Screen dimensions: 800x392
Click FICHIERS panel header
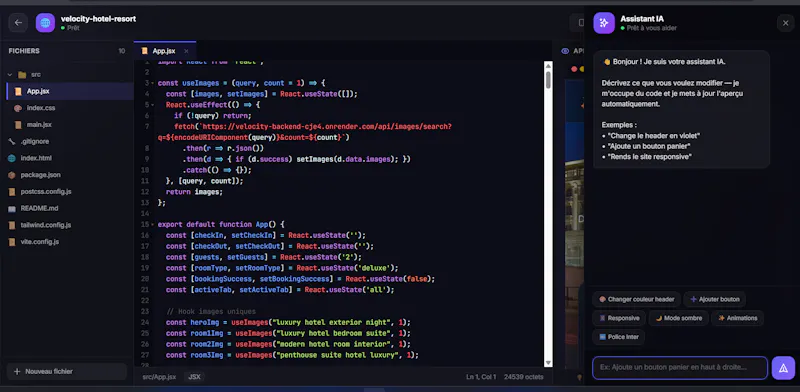24,51
